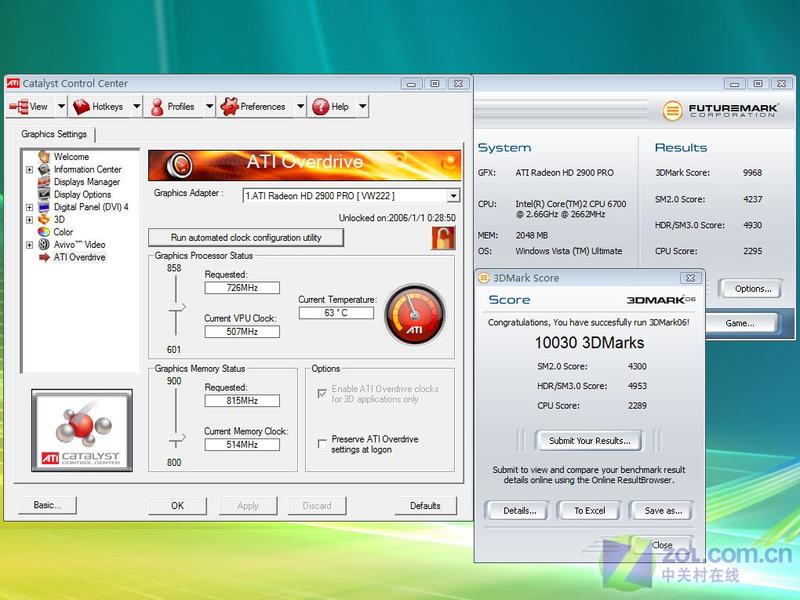The width and height of the screenshot is (800, 600).
Task: Click the Overdrive unlock padlock icon
Action: click(x=443, y=238)
